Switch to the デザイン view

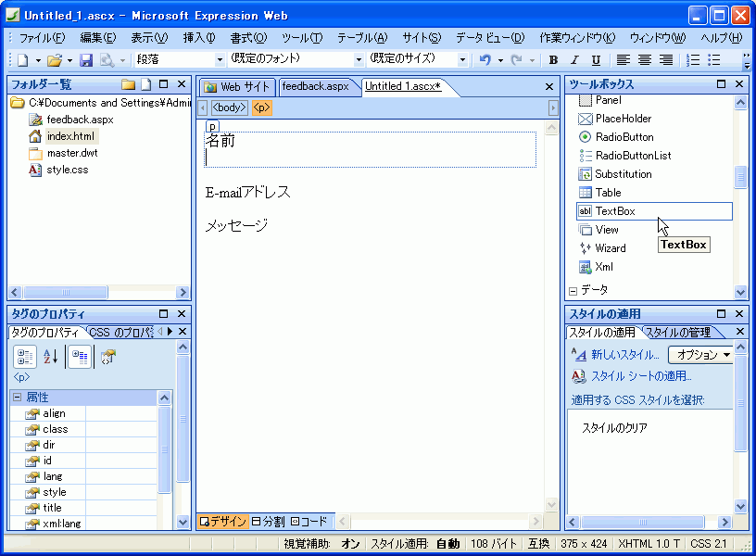click(x=222, y=522)
